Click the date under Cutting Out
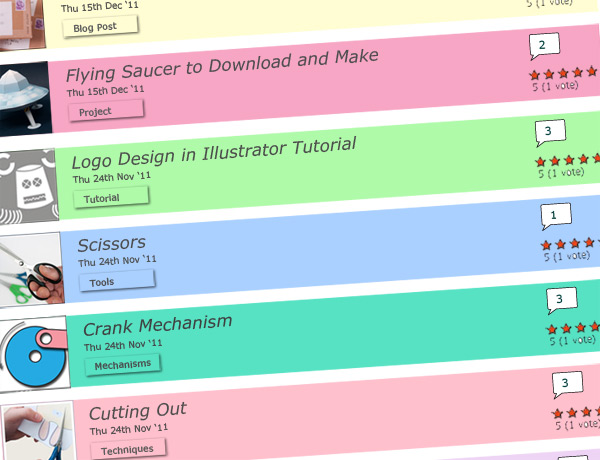600x460 pixels. pos(129,429)
